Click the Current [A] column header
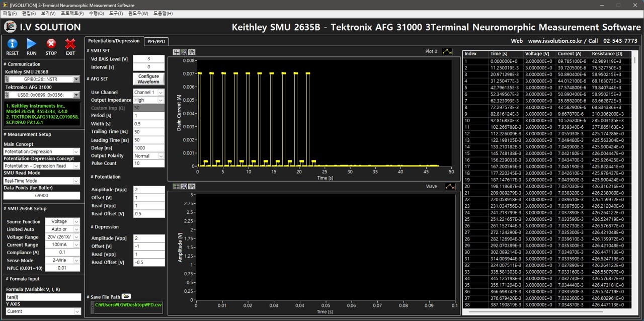This screenshot has height=321, width=644. pos(573,53)
